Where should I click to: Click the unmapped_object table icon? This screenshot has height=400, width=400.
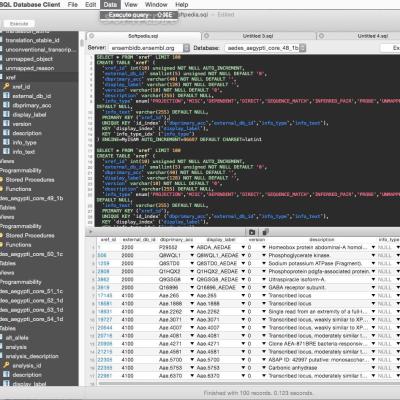pos(1,59)
